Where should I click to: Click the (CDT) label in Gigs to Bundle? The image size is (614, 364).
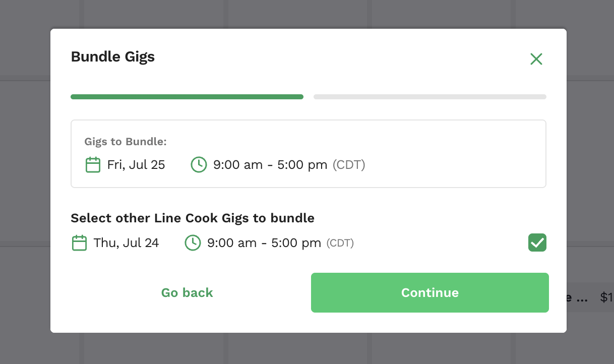pos(349,165)
